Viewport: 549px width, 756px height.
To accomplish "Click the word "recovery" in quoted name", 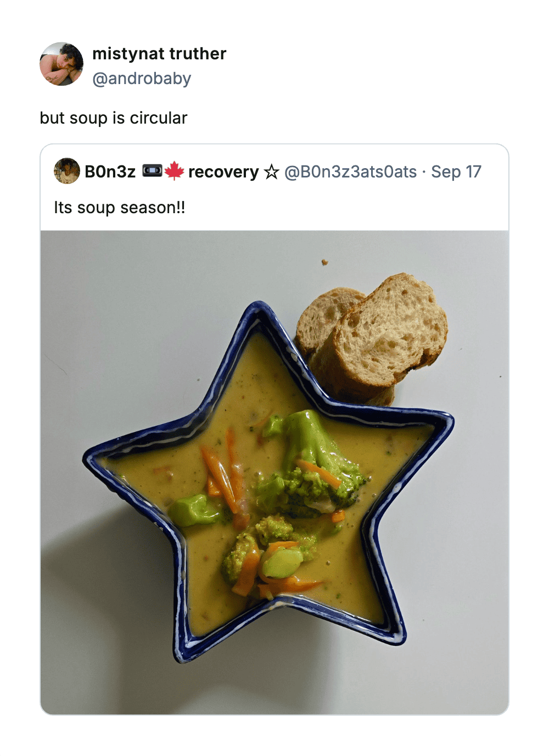I will 223,172.
